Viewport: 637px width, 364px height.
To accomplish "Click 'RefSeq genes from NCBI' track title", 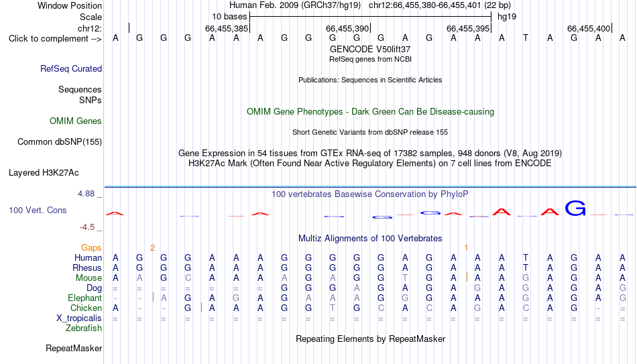I will click(x=371, y=59).
